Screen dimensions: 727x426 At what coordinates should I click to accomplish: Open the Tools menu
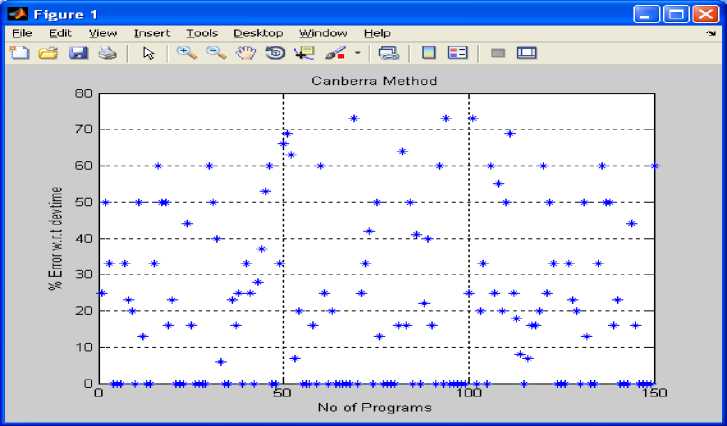(202, 33)
